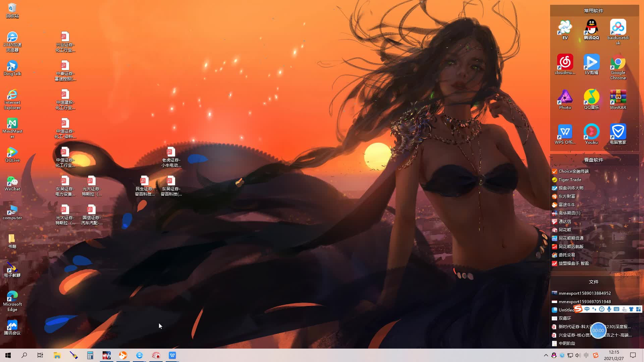Open the Recycle Bin (回收站) icon
The width and height of the screenshot is (644, 362).
12,10
